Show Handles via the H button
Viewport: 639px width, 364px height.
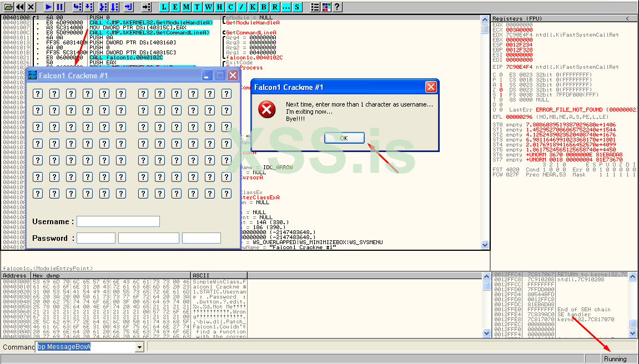click(x=220, y=7)
